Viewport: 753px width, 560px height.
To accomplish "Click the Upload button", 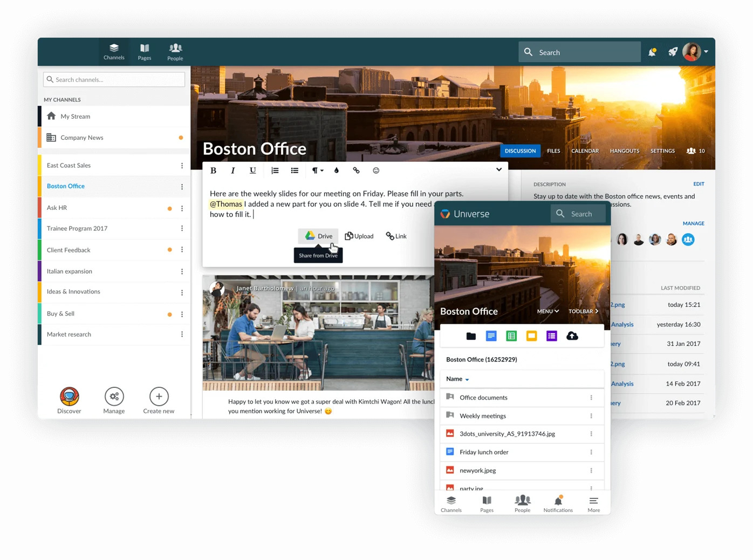I will pyautogui.click(x=359, y=236).
